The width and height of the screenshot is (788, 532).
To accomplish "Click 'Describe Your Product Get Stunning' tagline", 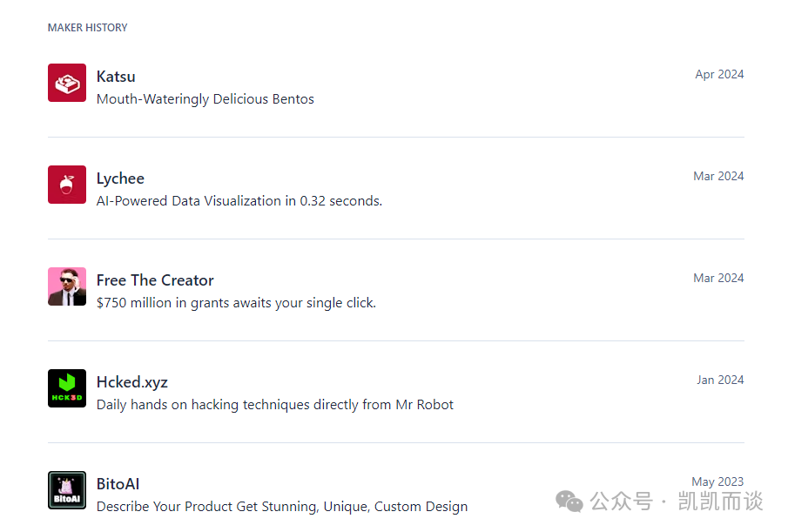I will pyautogui.click(x=282, y=507).
